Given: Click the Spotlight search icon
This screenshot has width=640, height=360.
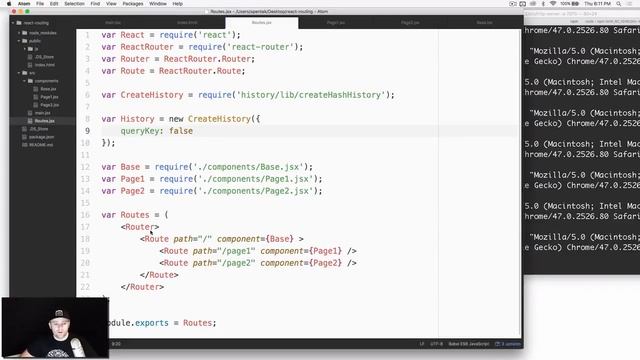Looking at the screenshot, I should pyautogui.click(x=619, y=4).
